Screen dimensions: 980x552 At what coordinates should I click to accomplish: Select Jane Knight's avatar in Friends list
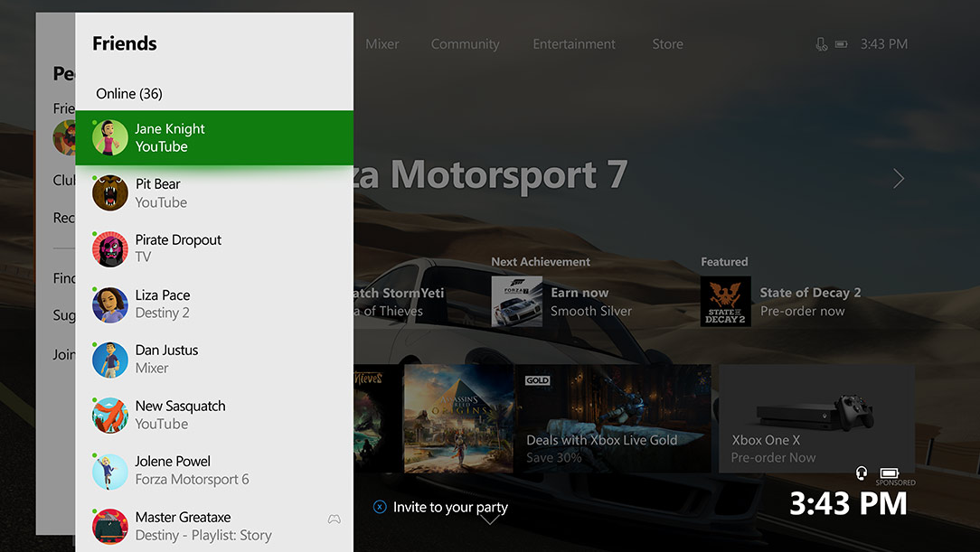click(110, 137)
